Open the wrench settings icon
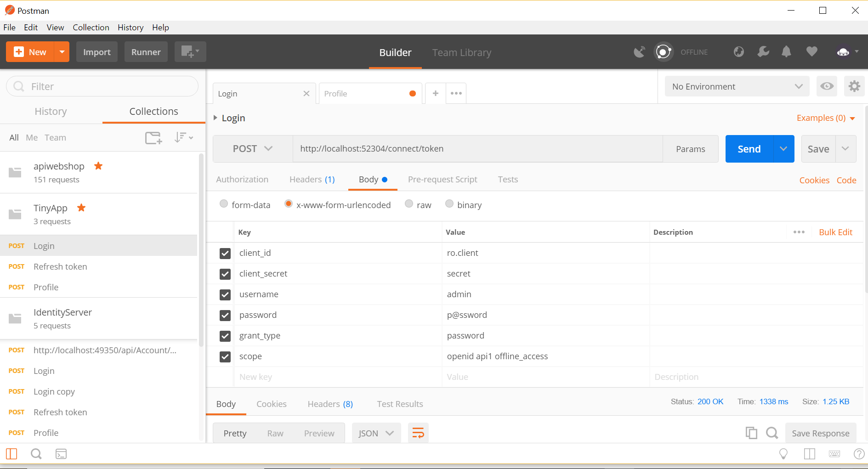The image size is (868, 469). pos(763,52)
